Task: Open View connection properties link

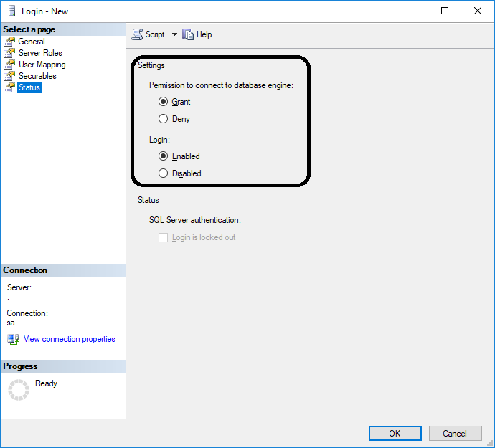Action: coord(70,339)
